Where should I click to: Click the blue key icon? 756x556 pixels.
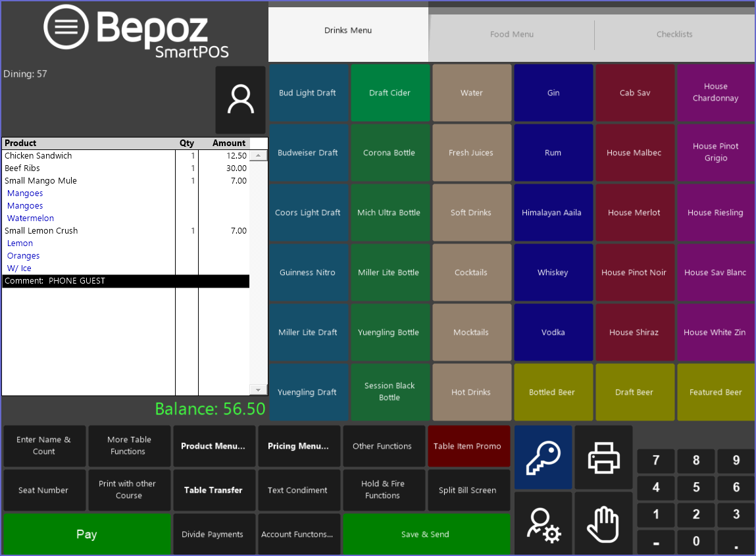pos(543,457)
